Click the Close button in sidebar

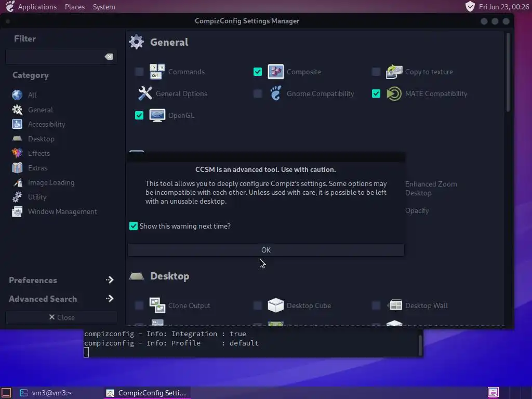pos(61,317)
